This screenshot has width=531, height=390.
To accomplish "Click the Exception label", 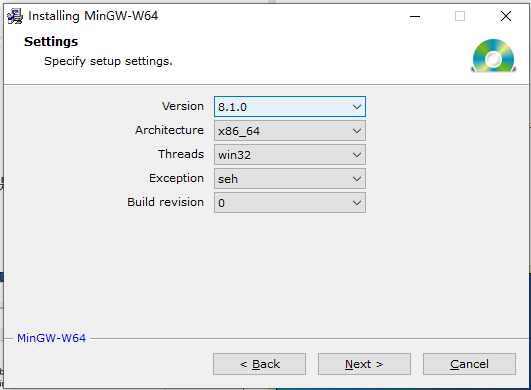I will pos(176,178).
